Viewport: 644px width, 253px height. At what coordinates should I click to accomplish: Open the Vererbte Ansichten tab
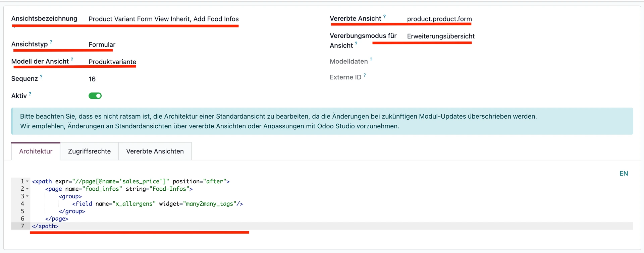(x=155, y=151)
